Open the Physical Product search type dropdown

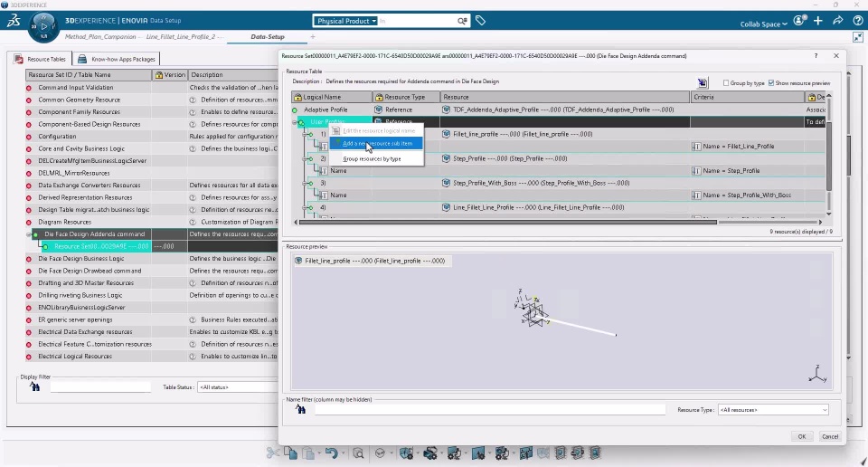[346, 21]
